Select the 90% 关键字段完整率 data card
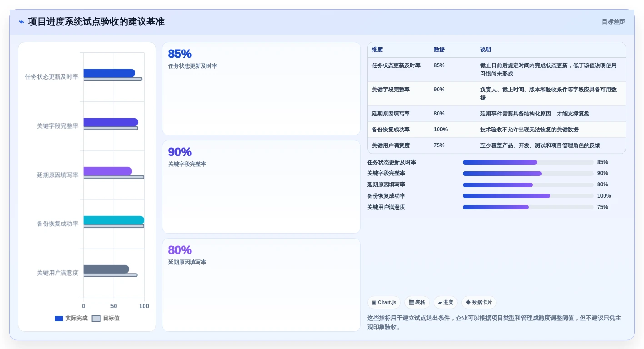Viewport: 644px width, 349px height. point(261,187)
